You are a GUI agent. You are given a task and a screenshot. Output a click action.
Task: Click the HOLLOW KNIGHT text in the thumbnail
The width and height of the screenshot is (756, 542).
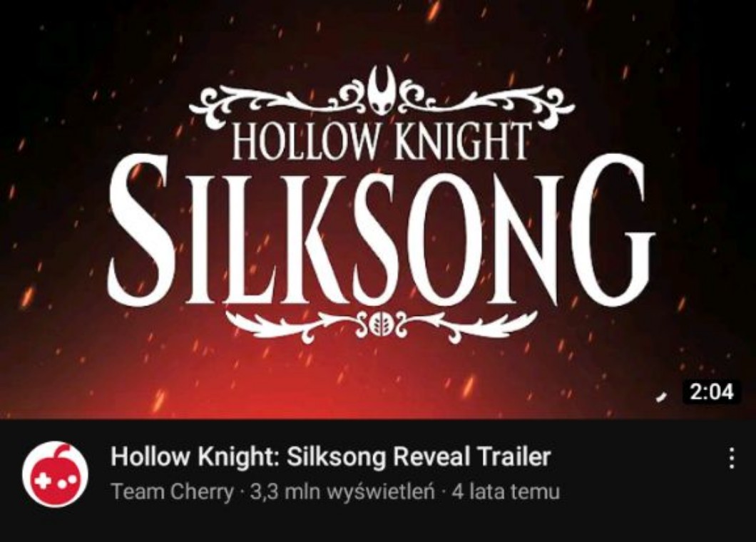381,140
